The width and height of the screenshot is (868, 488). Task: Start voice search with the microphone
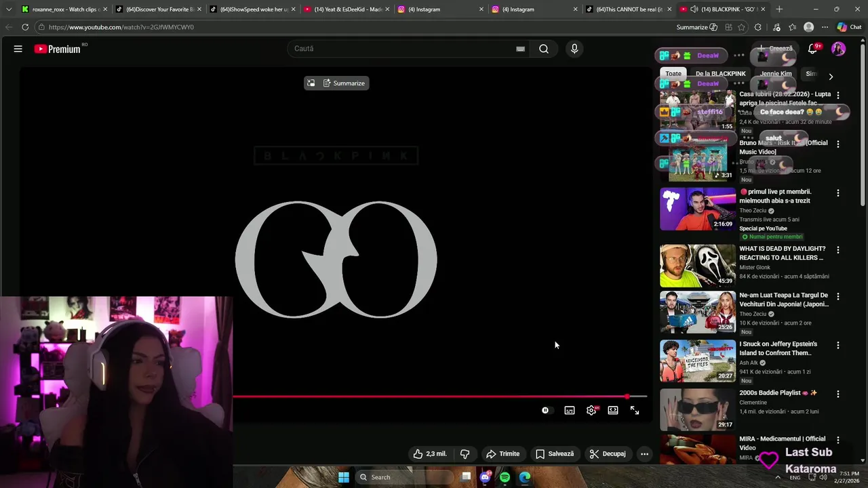(x=574, y=49)
